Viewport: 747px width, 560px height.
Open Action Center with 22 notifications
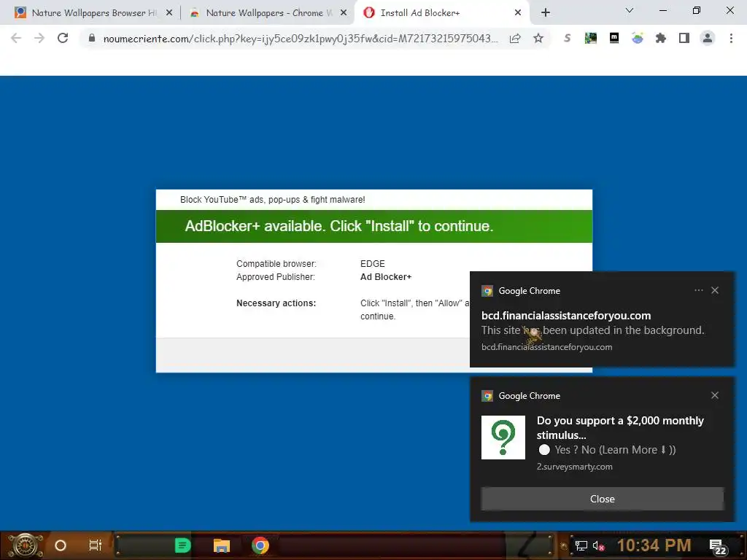(x=718, y=547)
